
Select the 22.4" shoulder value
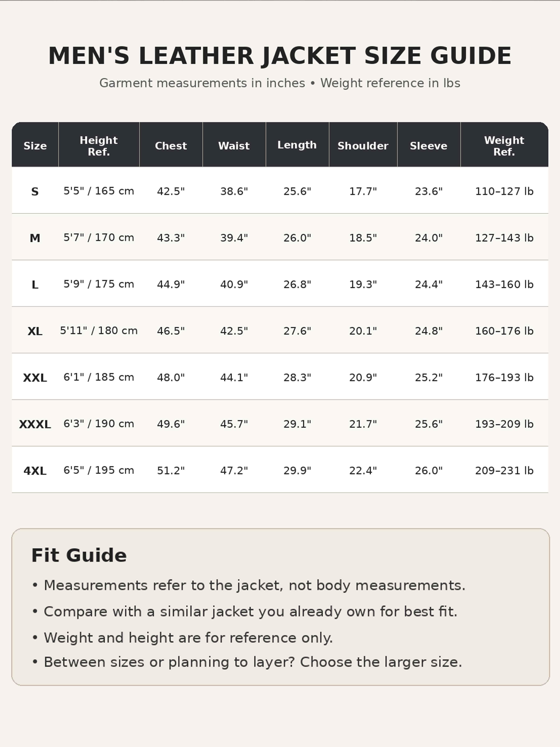click(363, 470)
